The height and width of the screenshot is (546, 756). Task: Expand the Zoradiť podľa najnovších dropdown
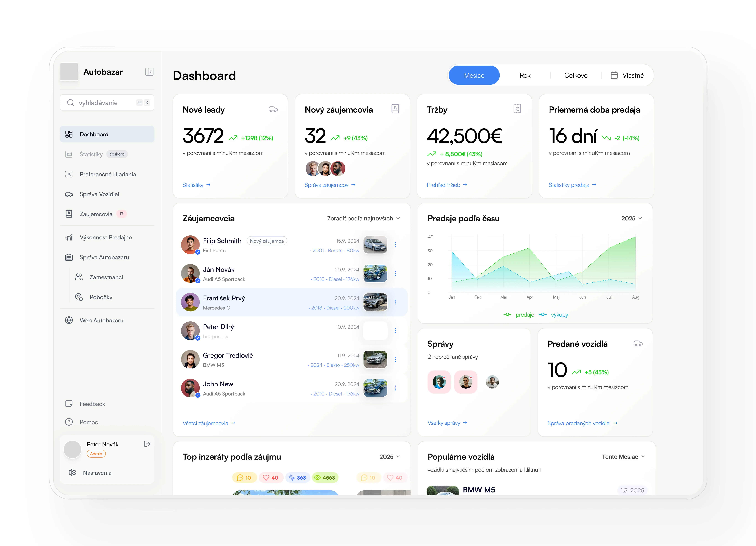(363, 218)
